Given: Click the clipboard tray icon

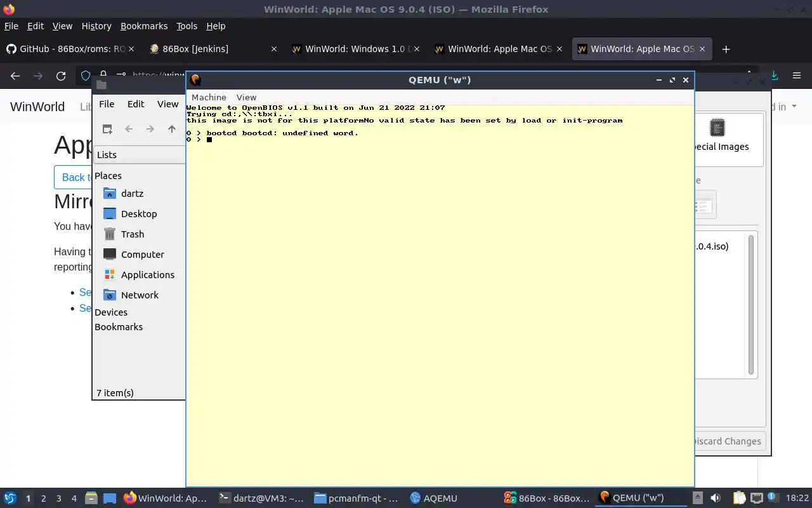Looking at the screenshot, I should (x=739, y=498).
